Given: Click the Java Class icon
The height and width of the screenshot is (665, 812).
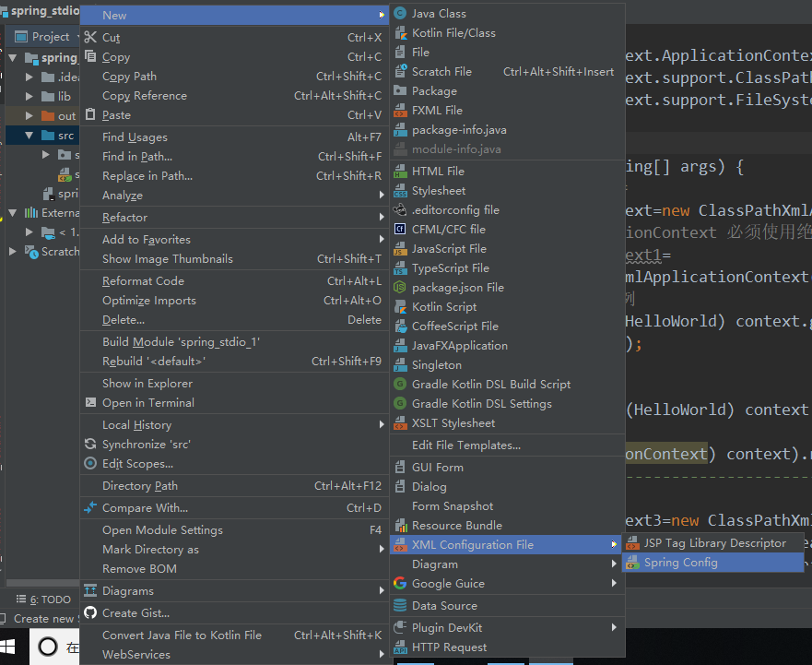Looking at the screenshot, I should pyautogui.click(x=400, y=14).
